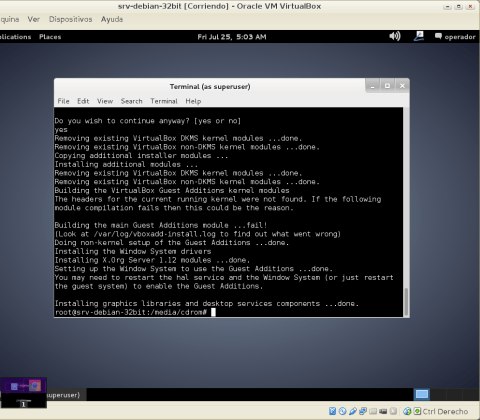Click the Ctrl Derecho host key label
The width and height of the screenshot is (480, 420).
click(445, 411)
